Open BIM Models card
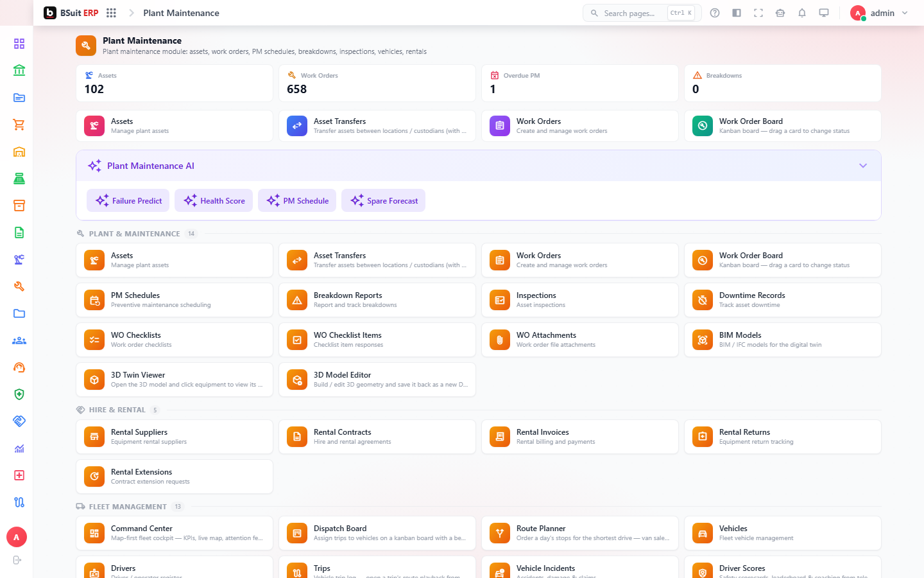 (x=783, y=340)
